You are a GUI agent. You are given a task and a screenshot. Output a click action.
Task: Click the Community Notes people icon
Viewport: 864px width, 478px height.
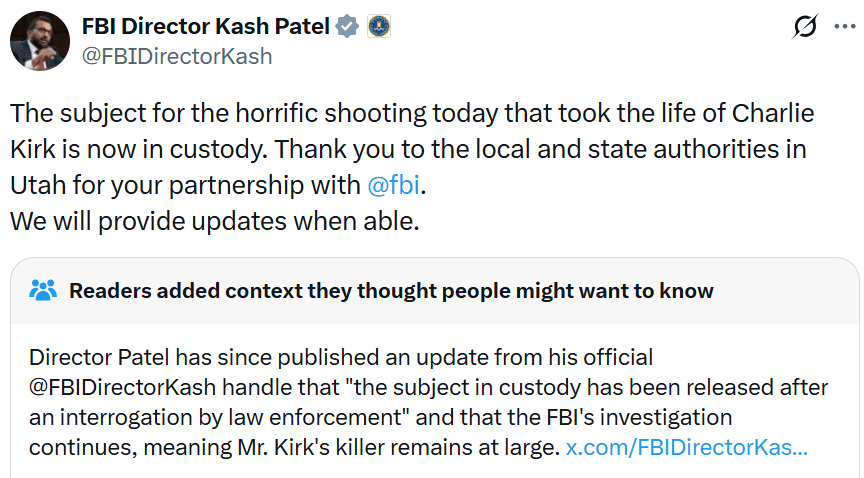click(x=44, y=291)
